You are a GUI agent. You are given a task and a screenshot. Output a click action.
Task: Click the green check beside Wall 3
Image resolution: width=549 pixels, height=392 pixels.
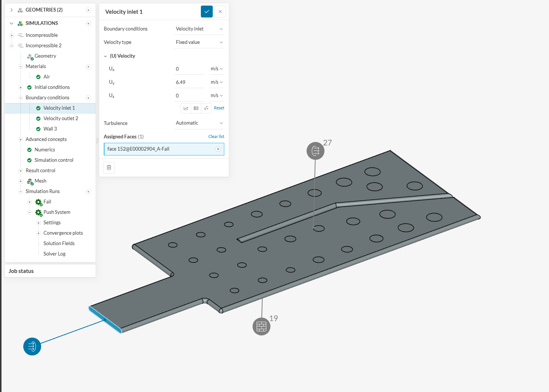[x=38, y=129]
